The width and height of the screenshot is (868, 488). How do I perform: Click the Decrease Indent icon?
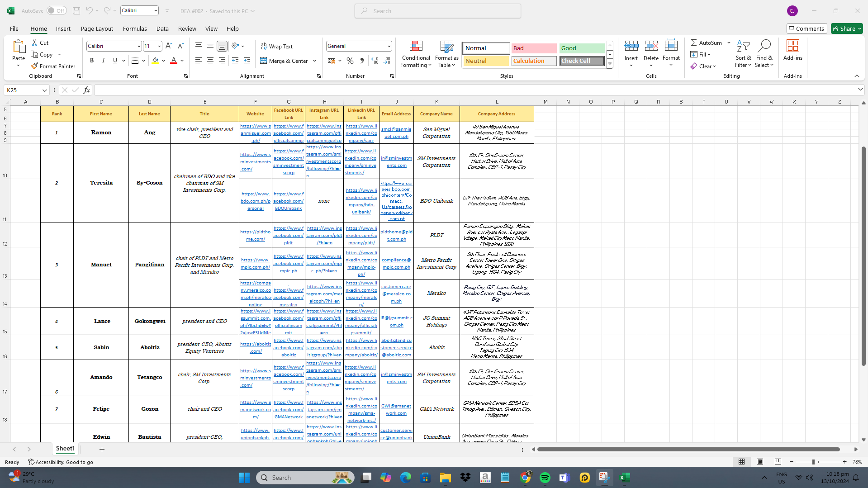tap(235, 61)
